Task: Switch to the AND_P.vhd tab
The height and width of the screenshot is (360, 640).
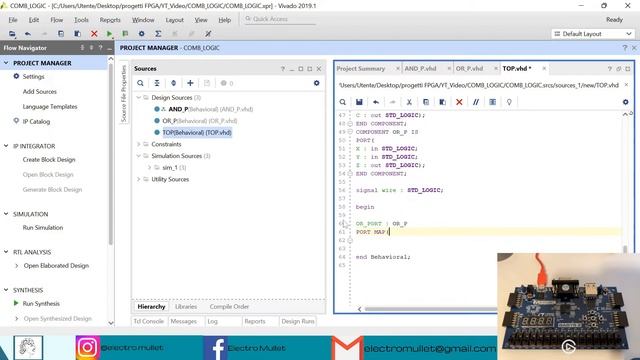Action: 420,69
